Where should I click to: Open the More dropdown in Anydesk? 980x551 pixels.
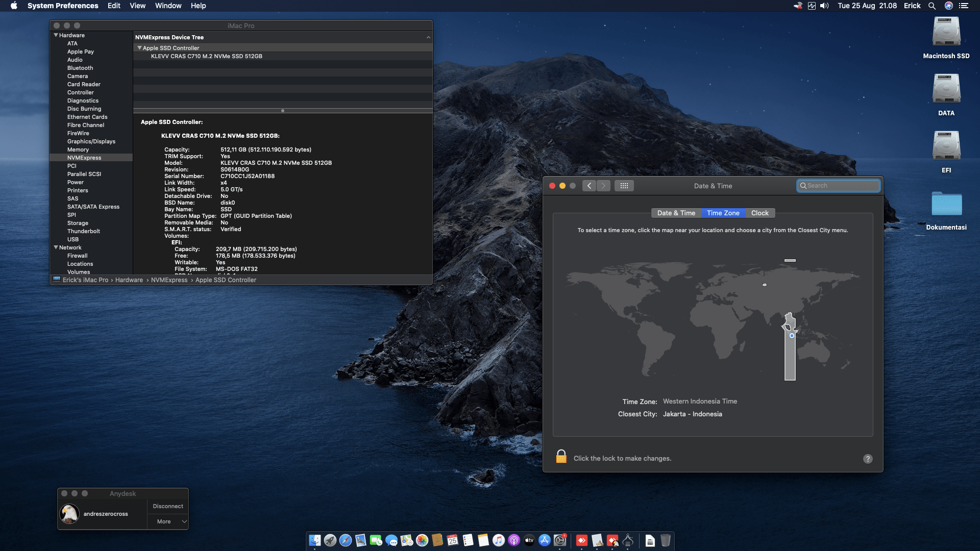(168, 521)
